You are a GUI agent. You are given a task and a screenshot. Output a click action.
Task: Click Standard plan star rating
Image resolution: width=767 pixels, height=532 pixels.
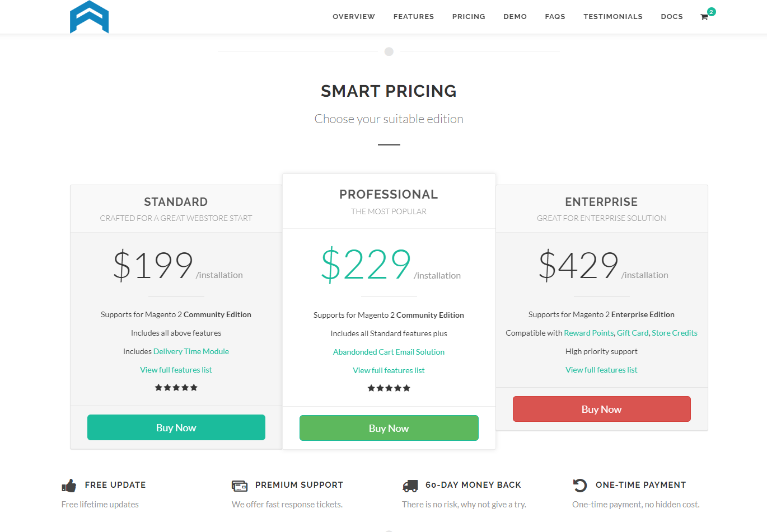pos(176,388)
